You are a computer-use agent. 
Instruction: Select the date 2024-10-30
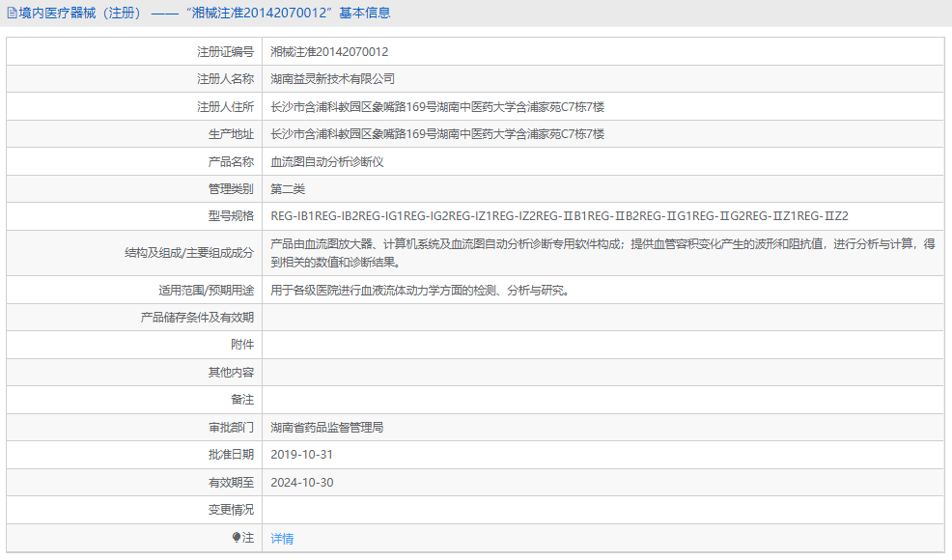pyautogui.click(x=302, y=483)
